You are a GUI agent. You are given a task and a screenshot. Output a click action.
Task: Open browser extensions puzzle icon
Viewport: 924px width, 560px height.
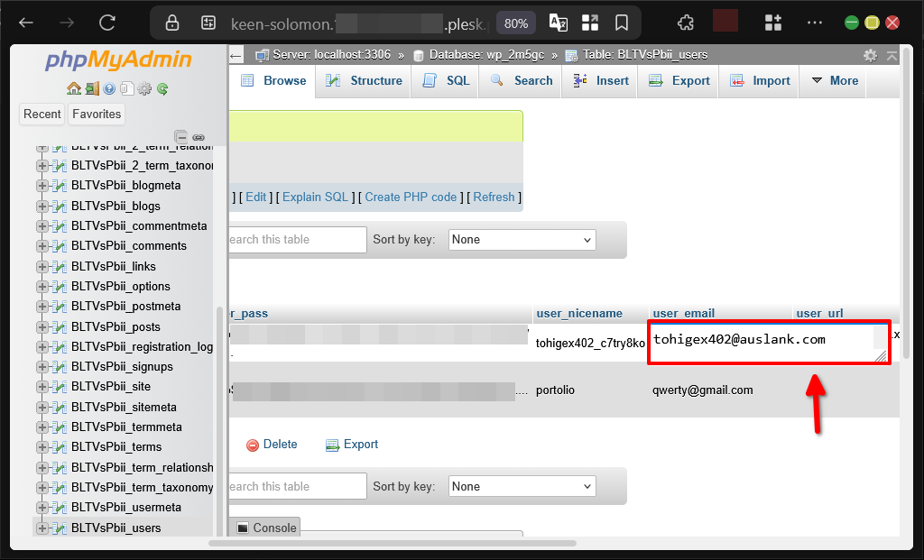[686, 23]
